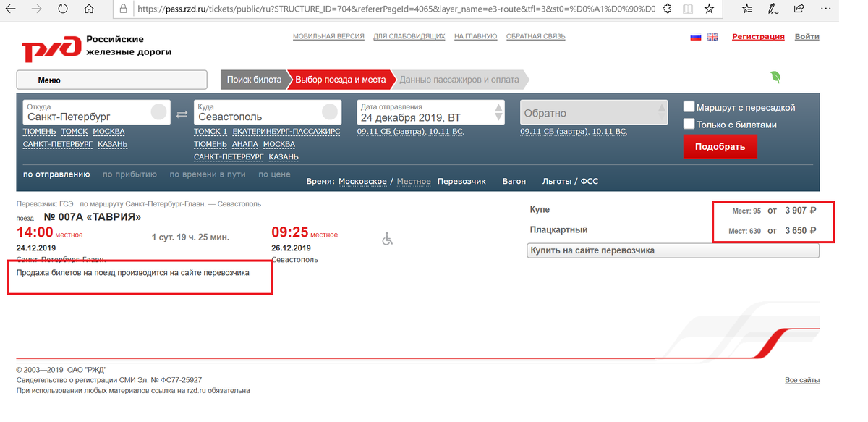
Task: Click wheelchair accessibility icon for train 007А
Action: tap(387, 238)
